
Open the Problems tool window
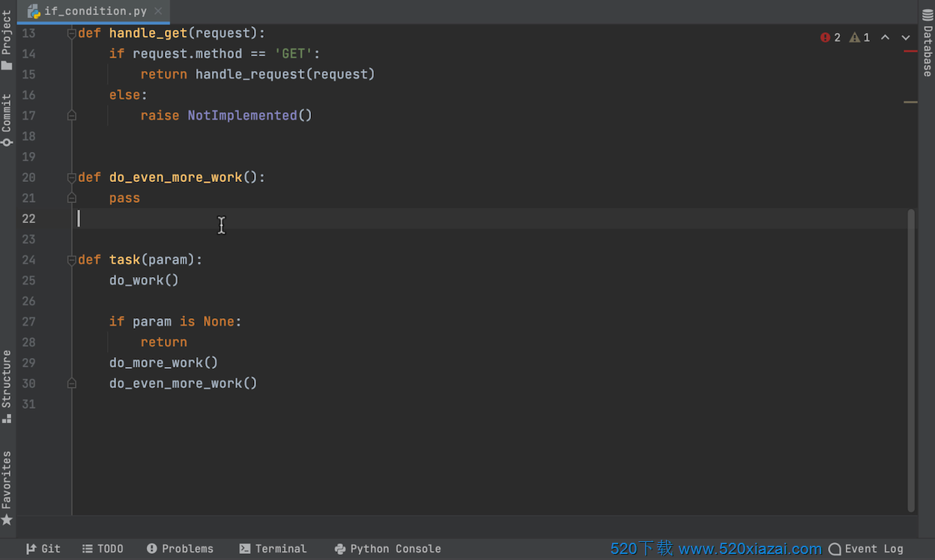(180, 549)
